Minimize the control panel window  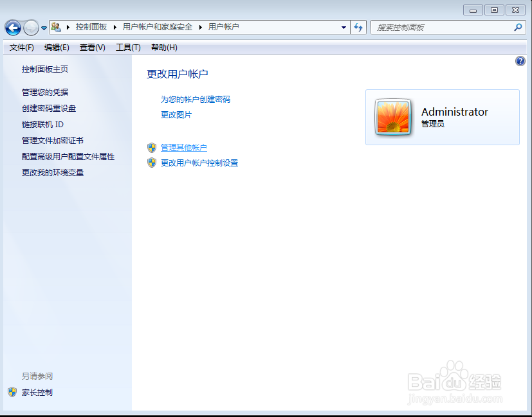point(473,10)
